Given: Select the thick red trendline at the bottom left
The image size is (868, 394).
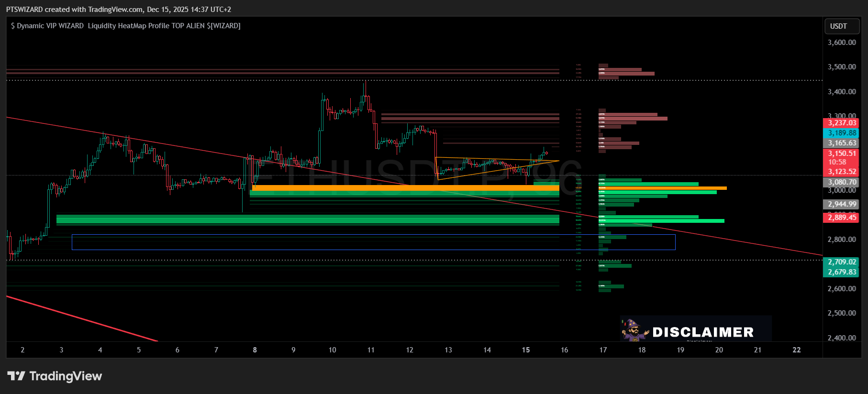Looking at the screenshot, I should 82,319.
